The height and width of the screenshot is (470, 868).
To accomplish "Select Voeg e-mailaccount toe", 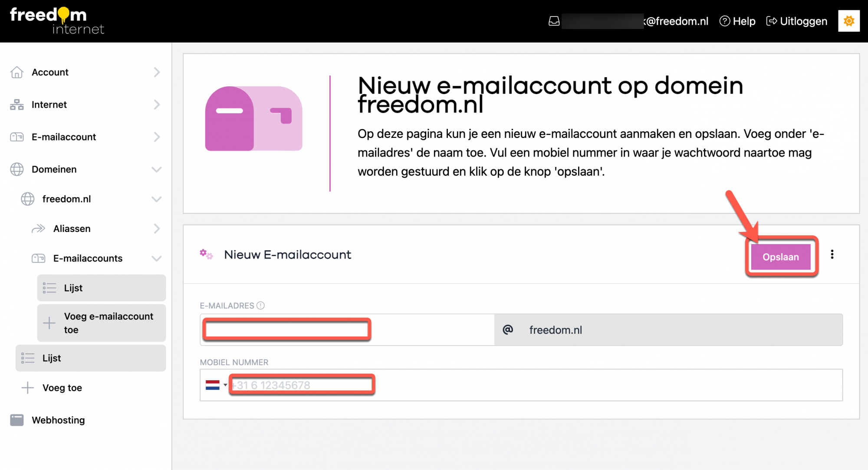I will click(108, 323).
